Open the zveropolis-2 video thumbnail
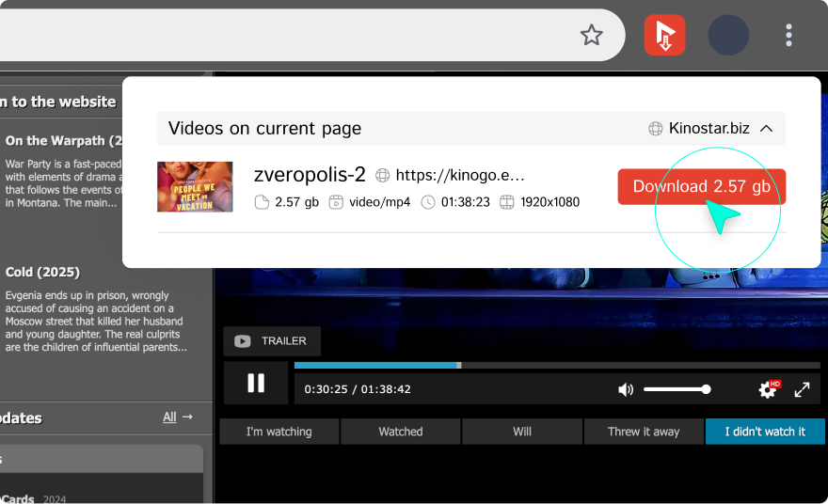Image resolution: width=828 pixels, height=504 pixels. pyautogui.click(x=195, y=186)
